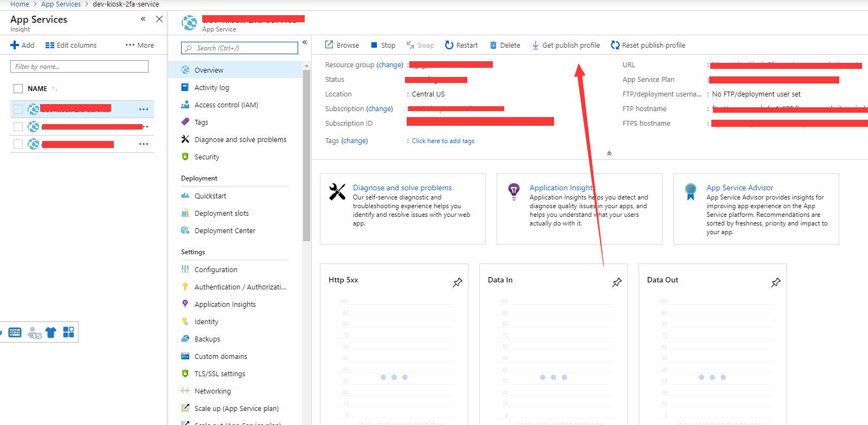868x425 pixels.
Task: Pin the Http 5xx chart
Action: (458, 282)
